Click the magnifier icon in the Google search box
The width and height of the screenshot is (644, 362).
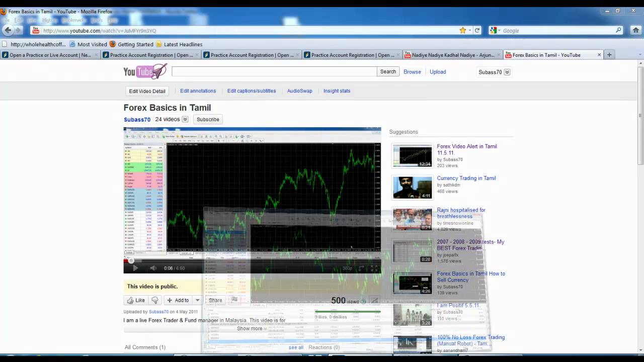click(619, 30)
